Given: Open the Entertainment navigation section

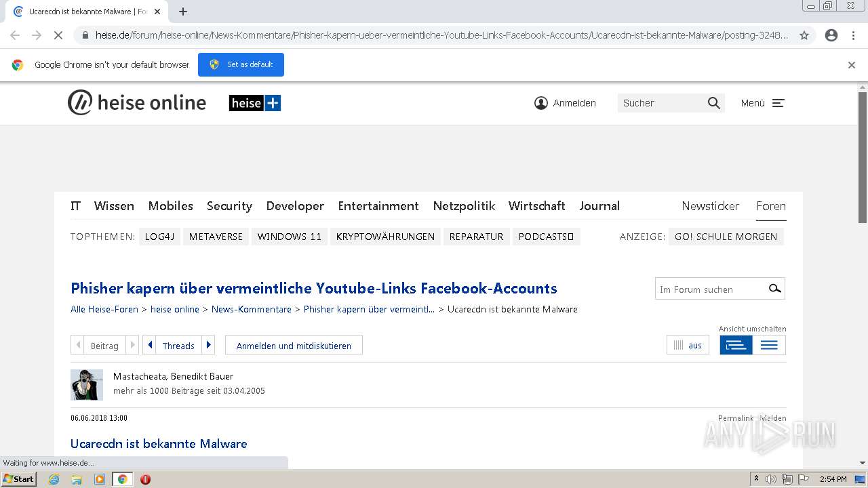Looking at the screenshot, I should click(x=378, y=206).
